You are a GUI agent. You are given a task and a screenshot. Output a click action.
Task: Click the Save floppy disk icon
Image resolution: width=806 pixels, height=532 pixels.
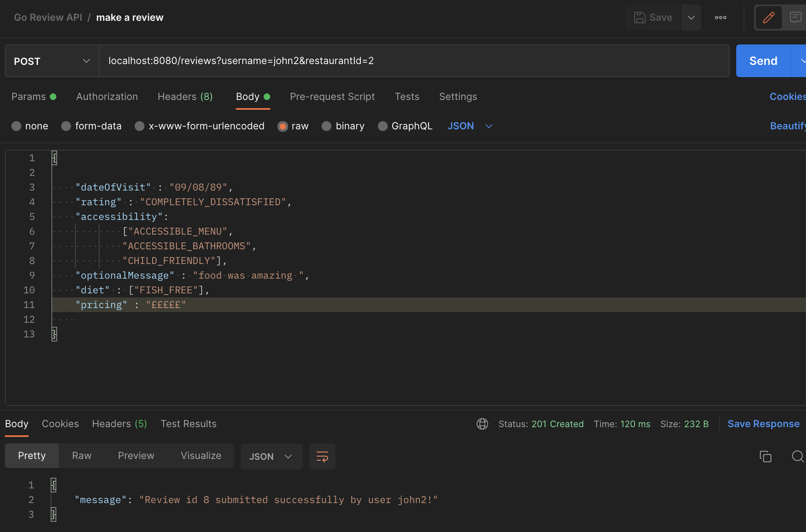pos(639,18)
